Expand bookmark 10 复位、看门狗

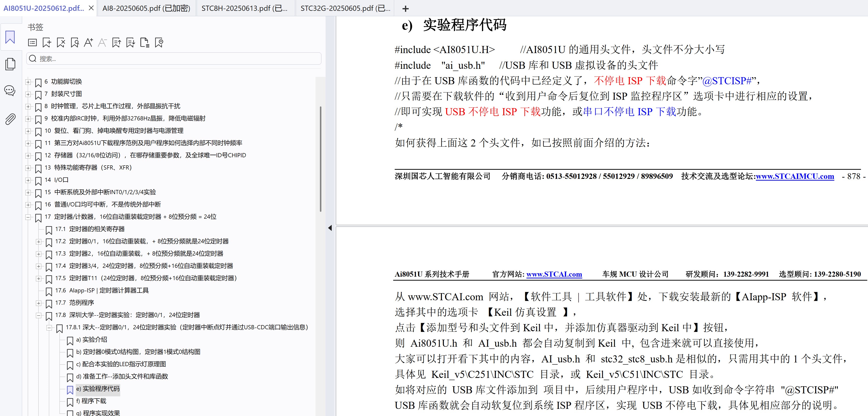pyautogui.click(x=28, y=131)
